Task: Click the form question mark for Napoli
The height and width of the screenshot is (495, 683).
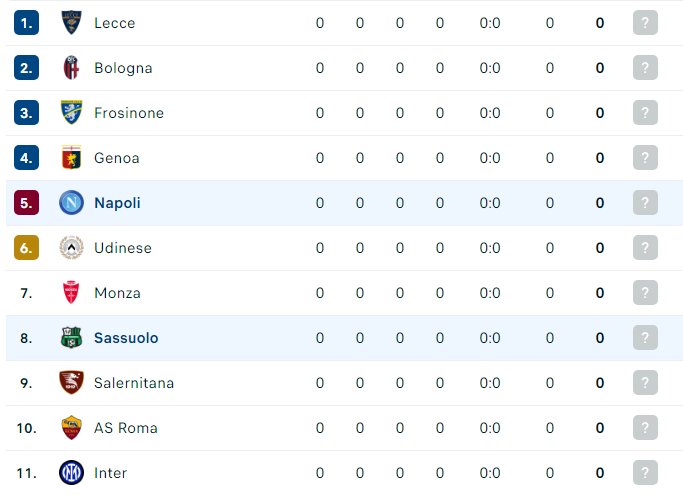Action: [645, 203]
